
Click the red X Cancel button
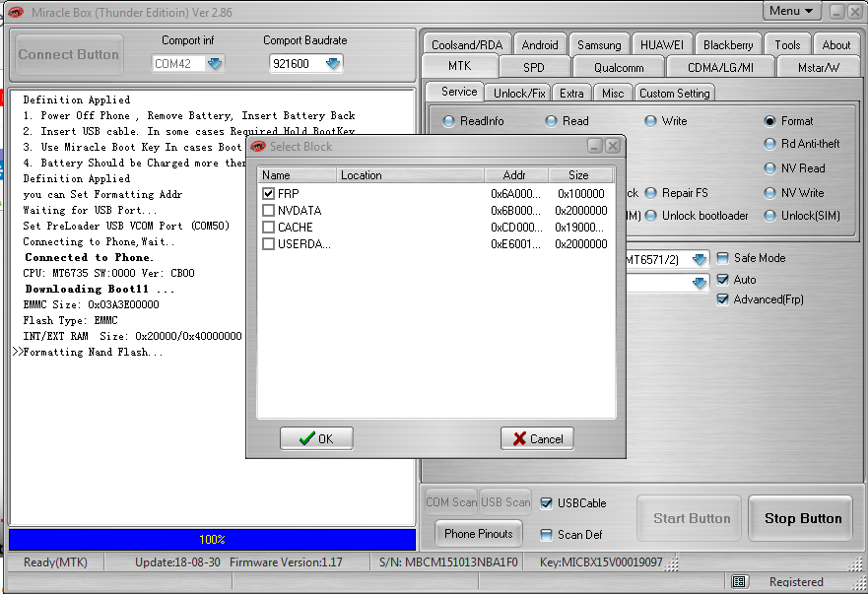(x=537, y=438)
